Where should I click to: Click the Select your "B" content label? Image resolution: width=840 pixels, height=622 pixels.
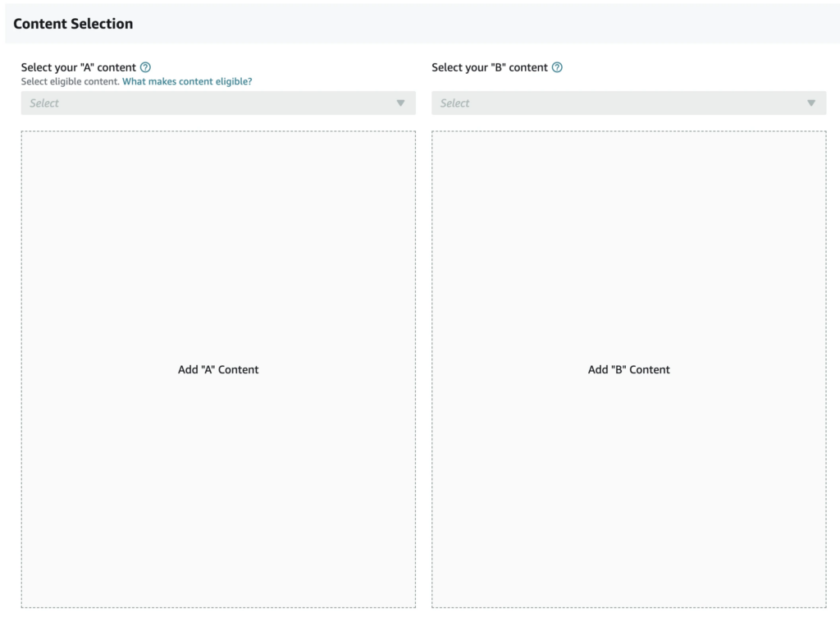[490, 67]
